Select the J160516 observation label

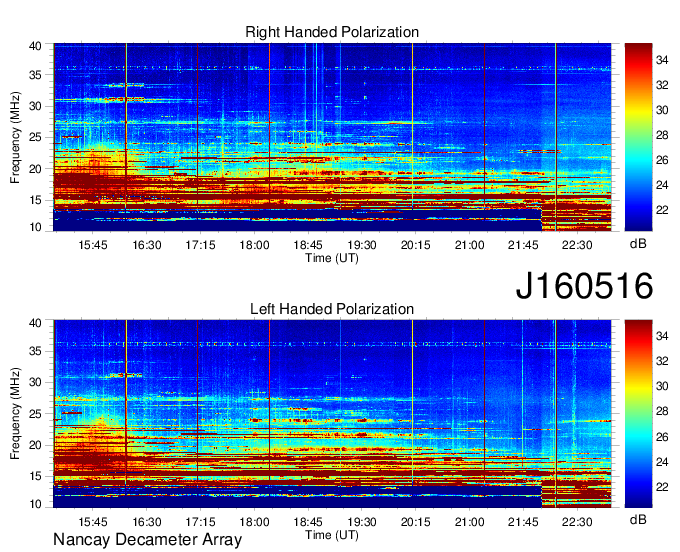[x=584, y=286]
